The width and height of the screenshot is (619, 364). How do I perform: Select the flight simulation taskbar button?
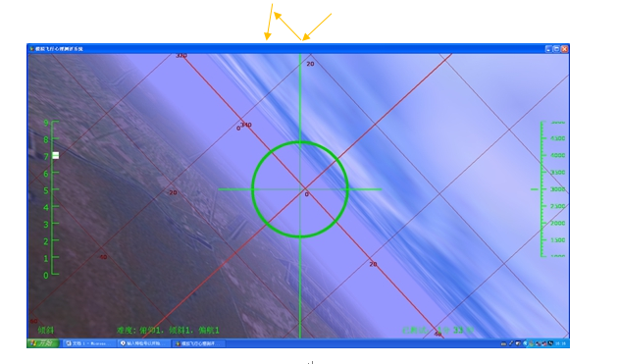199,343
